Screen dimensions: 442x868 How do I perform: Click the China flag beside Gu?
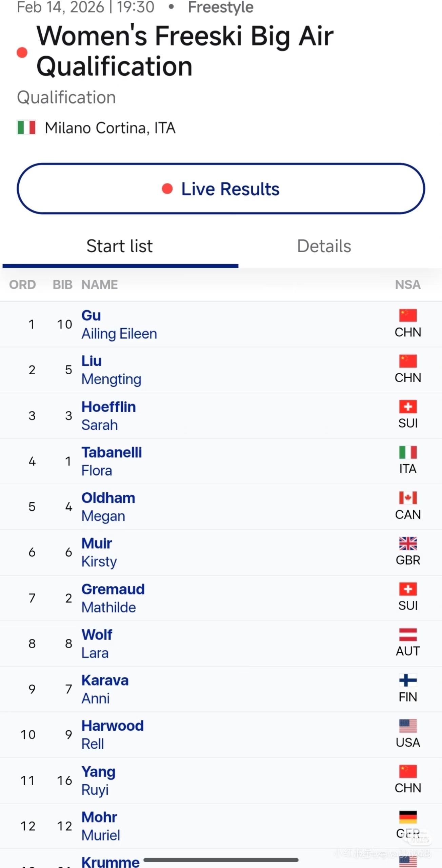pos(408,315)
